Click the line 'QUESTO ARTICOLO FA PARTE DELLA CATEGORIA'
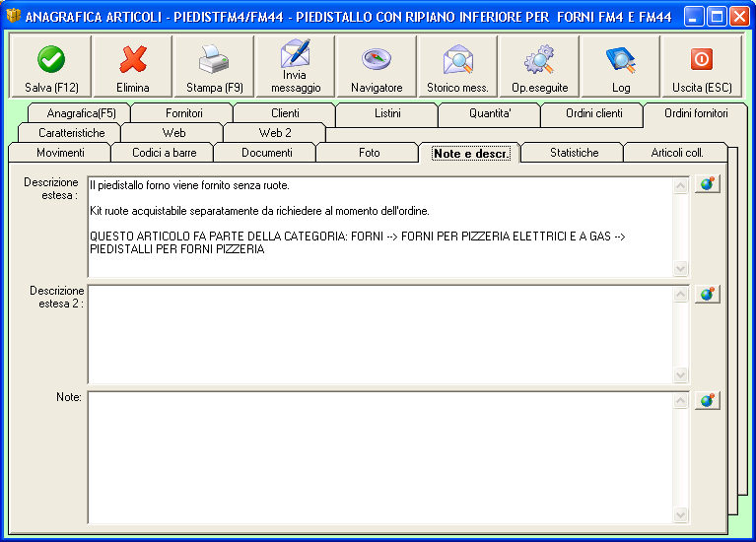The image size is (756, 542). [357, 237]
